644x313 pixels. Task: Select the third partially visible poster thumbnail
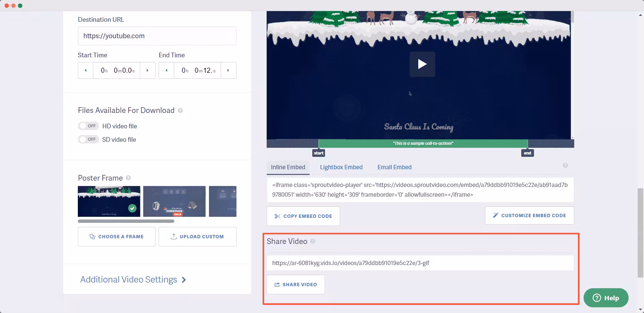(x=223, y=201)
